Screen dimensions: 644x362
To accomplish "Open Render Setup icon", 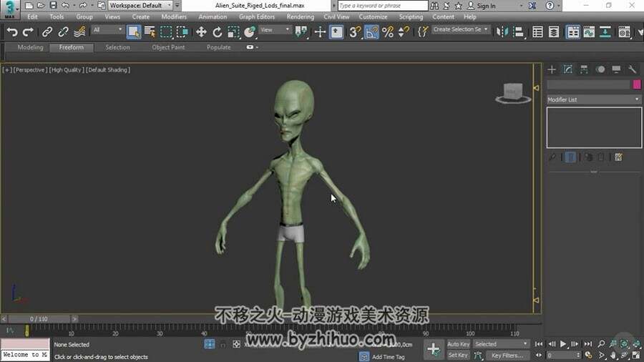I will 624,31.
